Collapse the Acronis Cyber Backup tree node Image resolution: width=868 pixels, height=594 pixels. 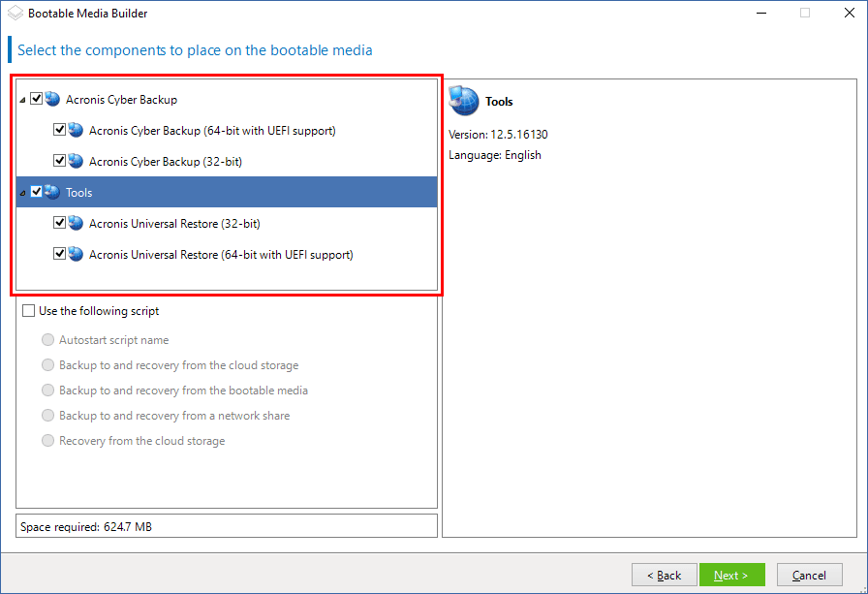tap(22, 100)
